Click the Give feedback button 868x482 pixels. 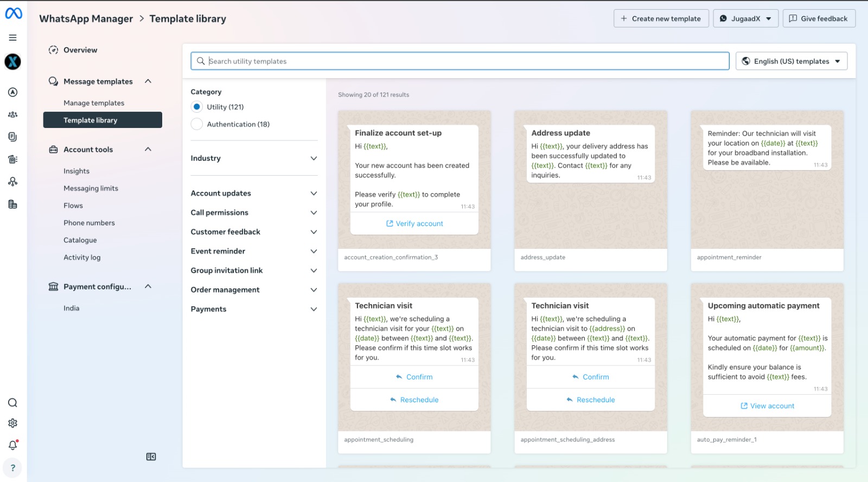(x=818, y=18)
